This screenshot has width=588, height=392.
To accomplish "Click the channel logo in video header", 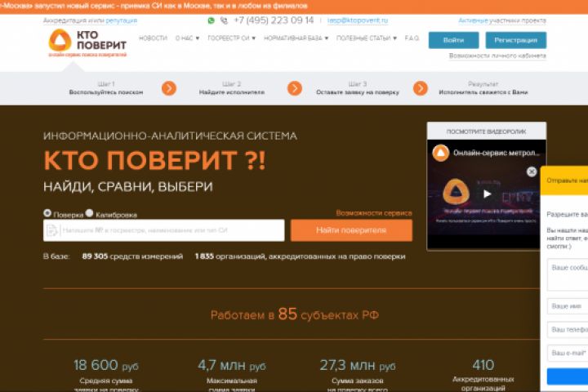I will click(441, 153).
